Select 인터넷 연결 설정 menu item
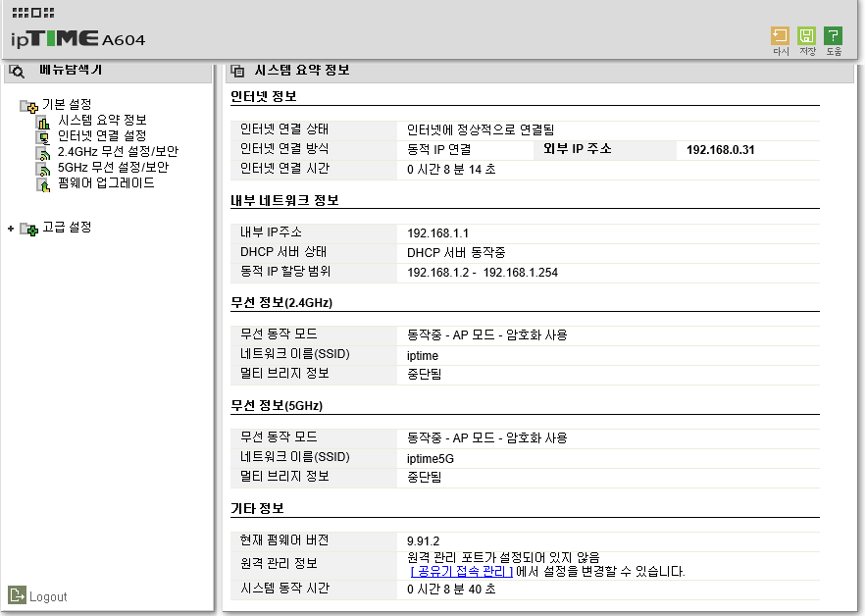Viewport: 866px width, 616px height. tap(102, 135)
